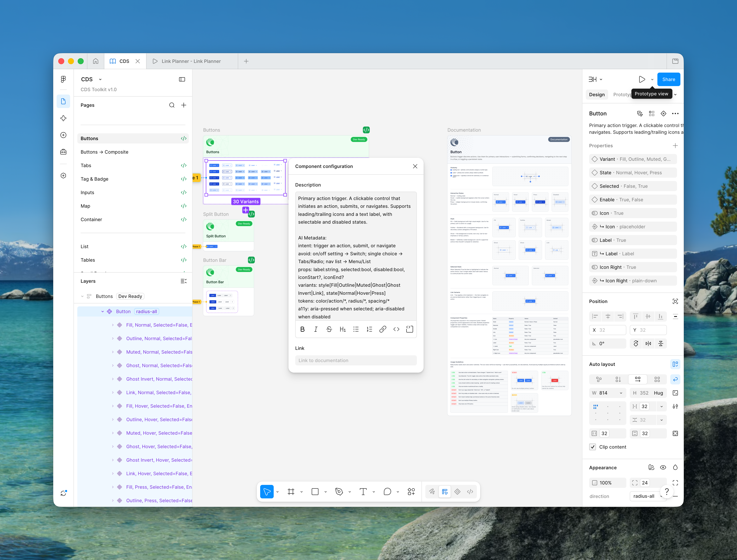Viewport: 737px width, 560px height.
Task: Toggle individual padding icon
Action: 675,433
